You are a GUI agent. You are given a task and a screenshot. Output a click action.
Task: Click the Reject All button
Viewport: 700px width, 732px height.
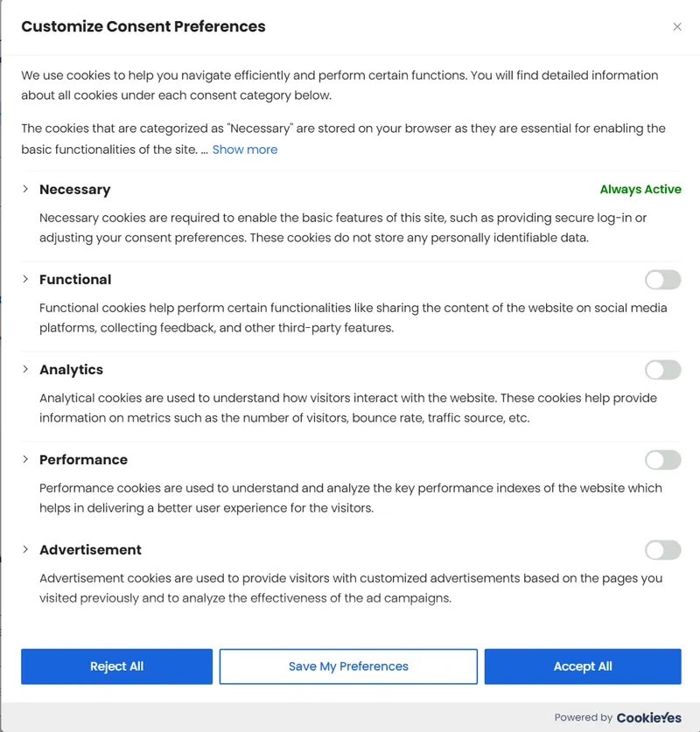(x=116, y=666)
